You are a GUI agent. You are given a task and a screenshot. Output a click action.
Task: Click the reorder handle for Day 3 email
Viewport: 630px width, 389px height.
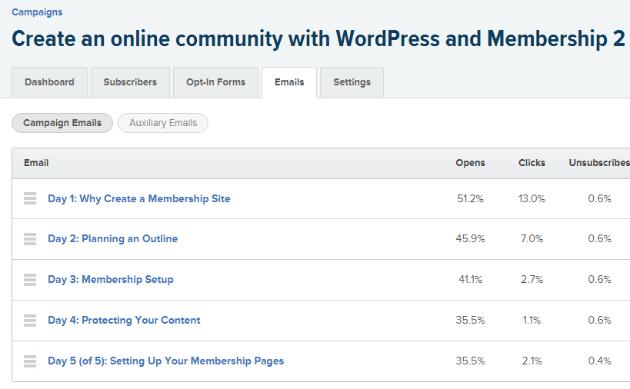click(30, 279)
